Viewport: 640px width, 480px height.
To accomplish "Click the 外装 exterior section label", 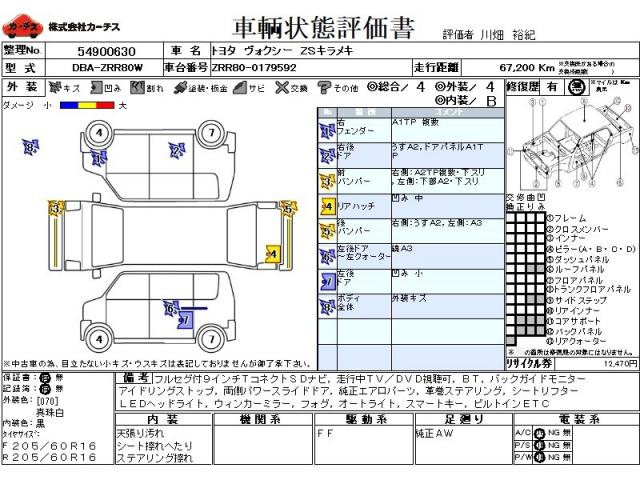I will coord(22,87).
